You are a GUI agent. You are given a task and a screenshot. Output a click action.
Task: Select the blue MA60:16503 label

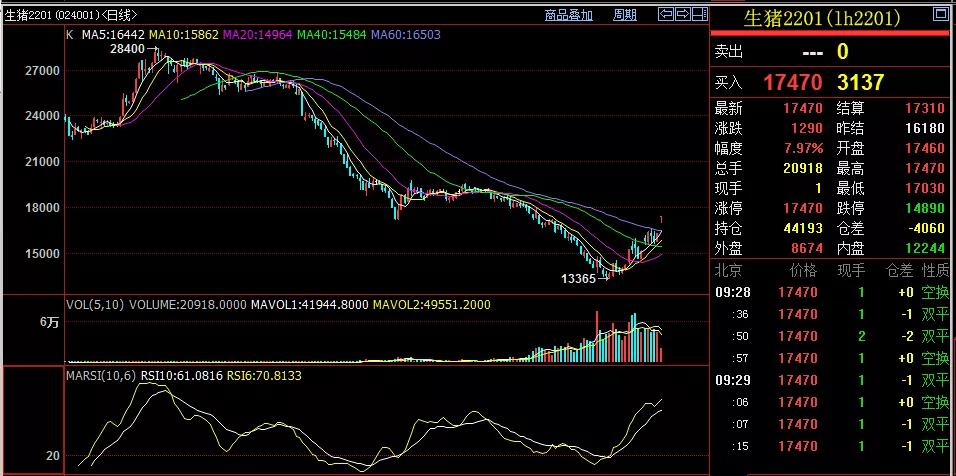click(407, 34)
